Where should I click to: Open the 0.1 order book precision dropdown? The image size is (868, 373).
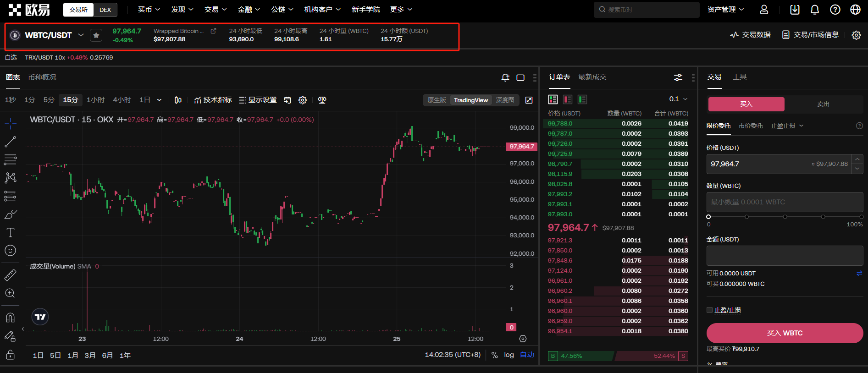[x=678, y=99]
